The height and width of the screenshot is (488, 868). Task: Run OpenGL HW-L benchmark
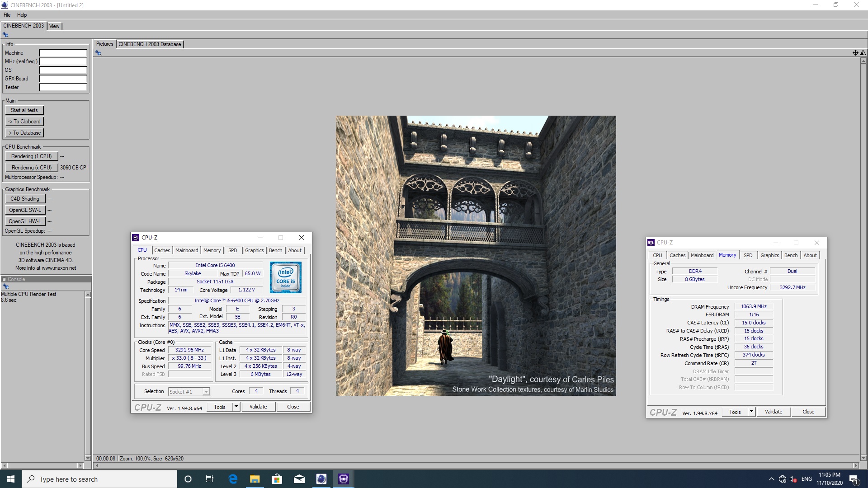pos(25,221)
